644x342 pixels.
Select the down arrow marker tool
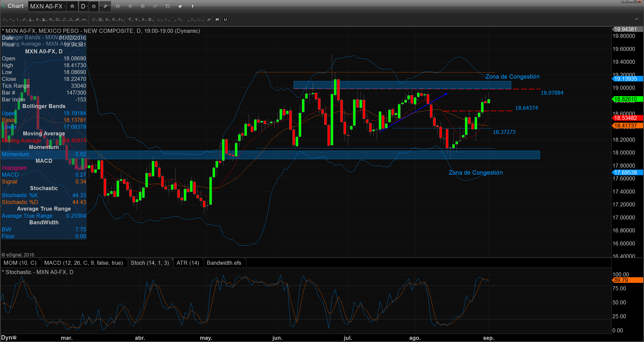point(143,20)
